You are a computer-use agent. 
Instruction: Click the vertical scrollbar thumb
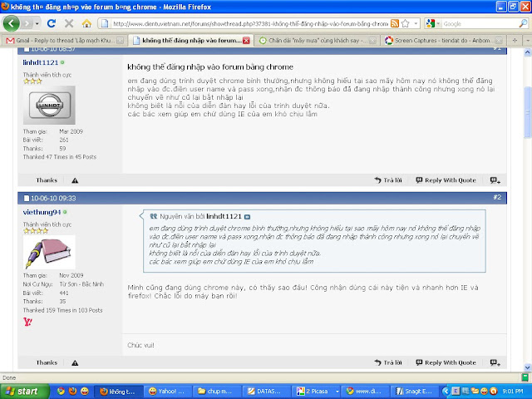(x=527, y=112)
